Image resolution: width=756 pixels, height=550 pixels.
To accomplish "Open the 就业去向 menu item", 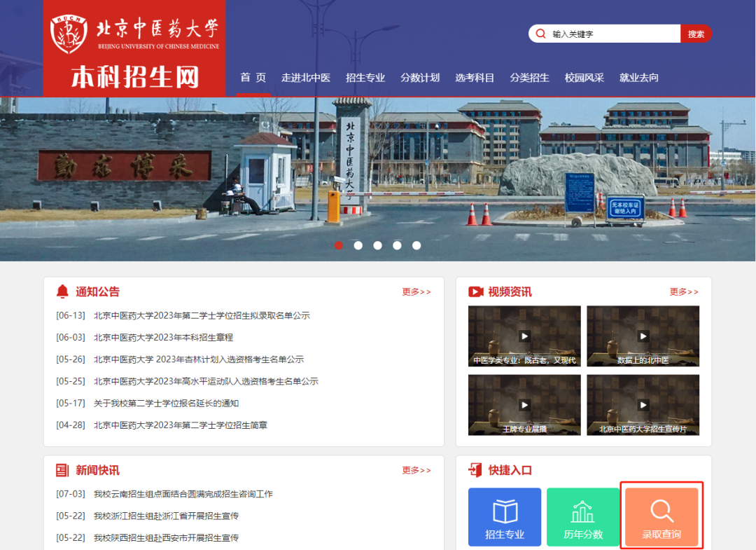I will coord(639,78).
